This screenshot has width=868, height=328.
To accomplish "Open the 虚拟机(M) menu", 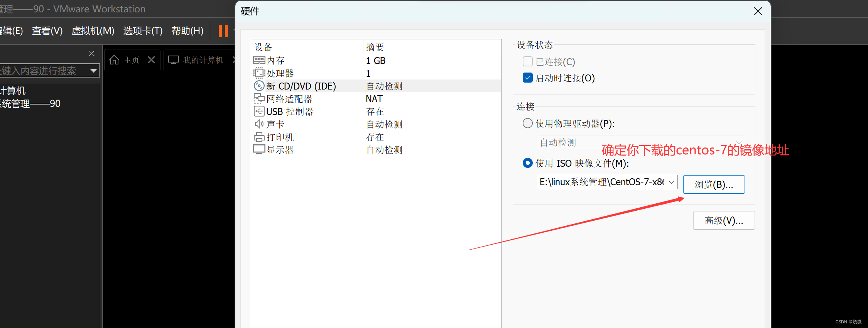I will pos(93,30).
